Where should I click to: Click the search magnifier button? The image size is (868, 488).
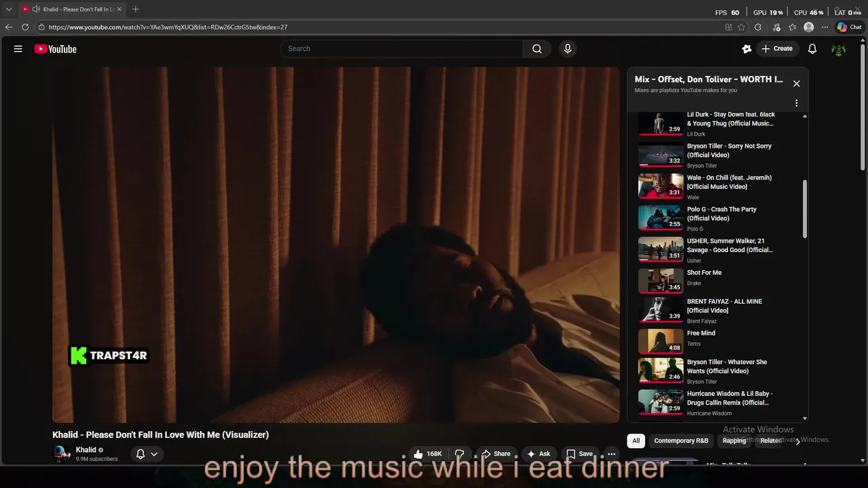pos(537,49)
